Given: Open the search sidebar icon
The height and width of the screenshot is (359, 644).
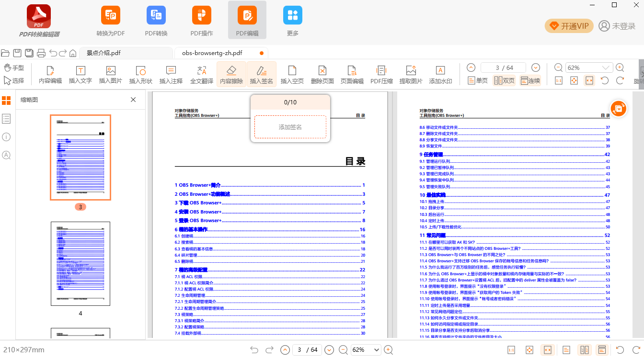Looking at the screenshot, I should coord(6,155).
